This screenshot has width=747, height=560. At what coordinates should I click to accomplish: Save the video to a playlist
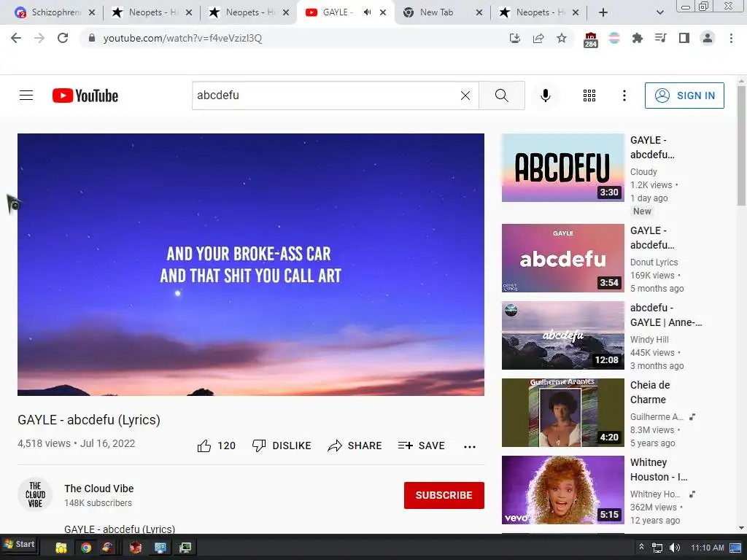[x=421, y=446]
